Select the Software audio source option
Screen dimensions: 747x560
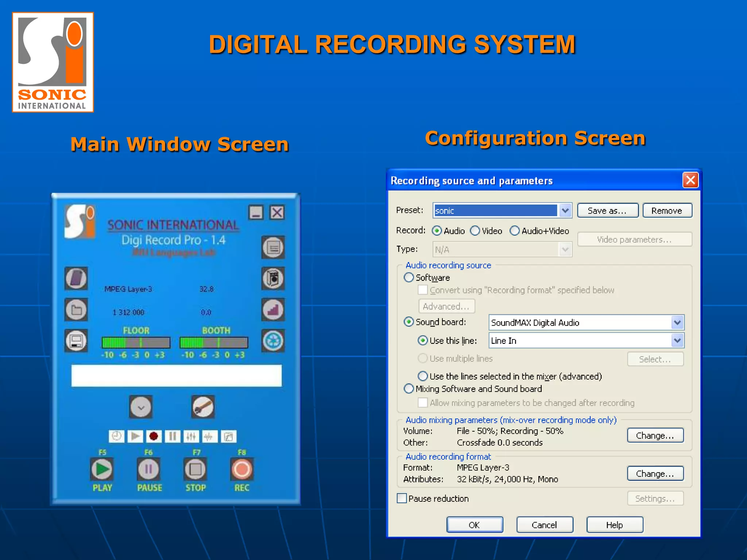click(409, 277)
